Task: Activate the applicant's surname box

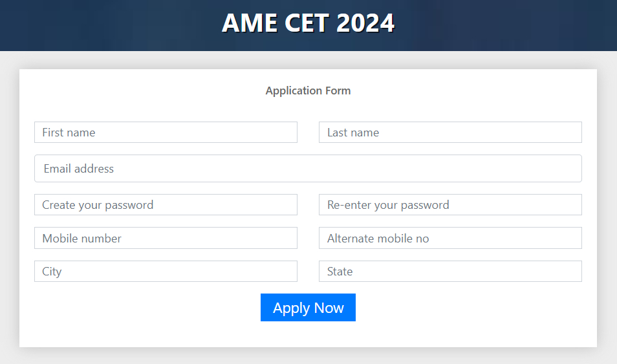Action: click(x=450, y=133)
